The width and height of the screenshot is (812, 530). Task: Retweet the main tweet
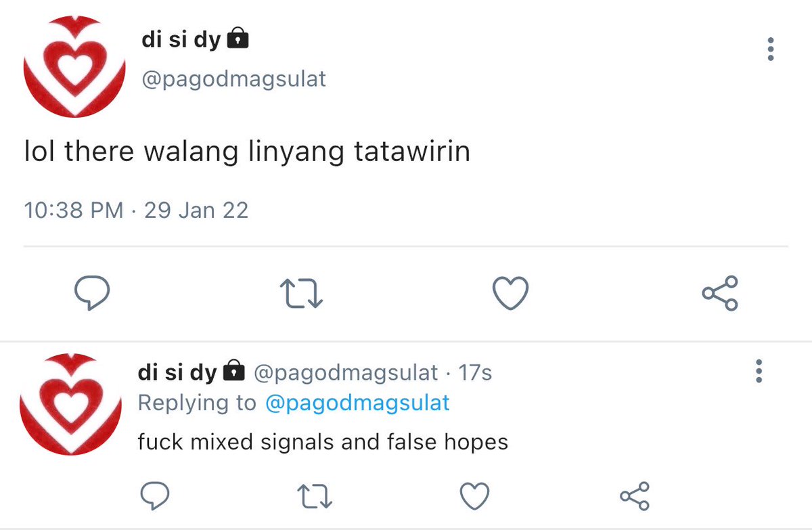tap(301, 294)
